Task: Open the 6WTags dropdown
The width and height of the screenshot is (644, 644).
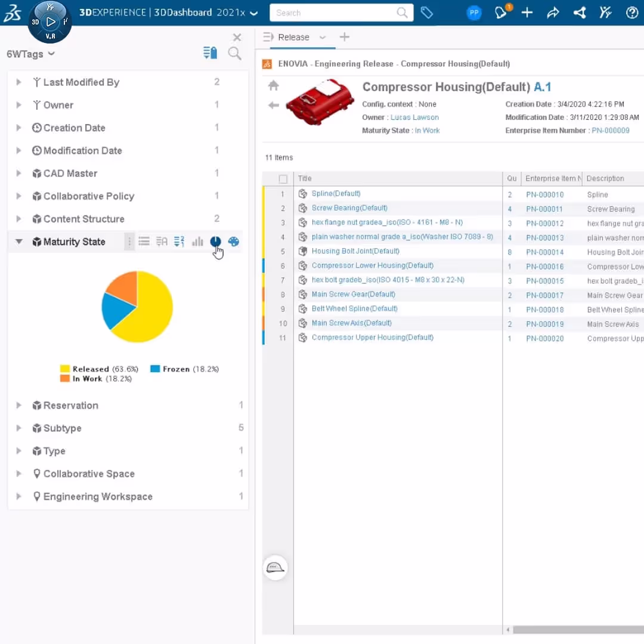Action: pos(51,54)
